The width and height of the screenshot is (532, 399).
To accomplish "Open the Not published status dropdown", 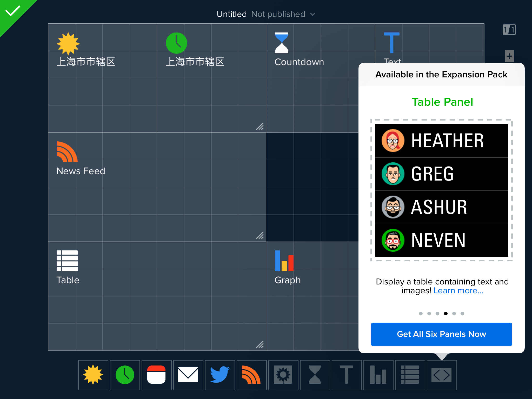I will (x=283, y=14).
